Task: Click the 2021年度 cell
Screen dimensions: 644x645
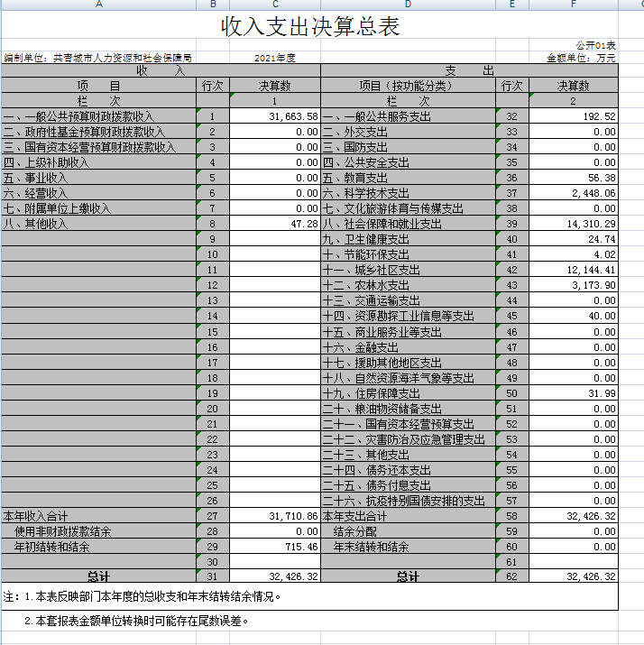Action: click(275, 58)
